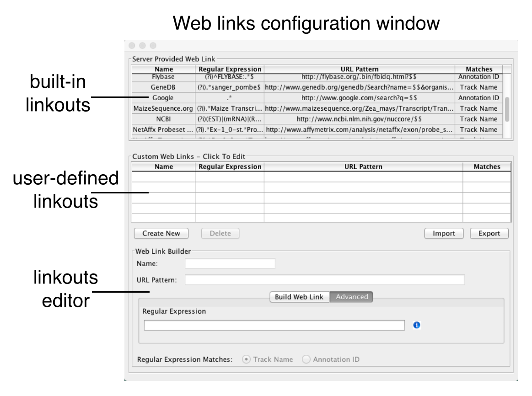Select the GeneDB row name

pyautogui.click(x=163, y=87)
